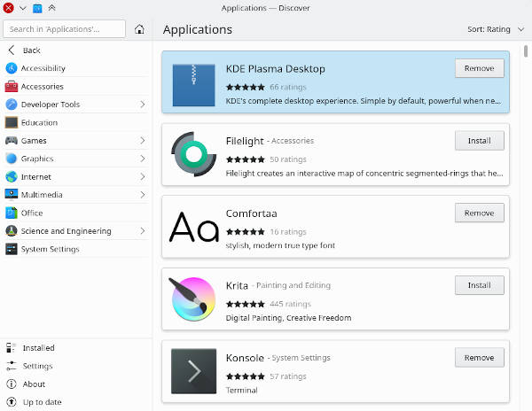Click the Search in Applications field

tap(64, 29)
